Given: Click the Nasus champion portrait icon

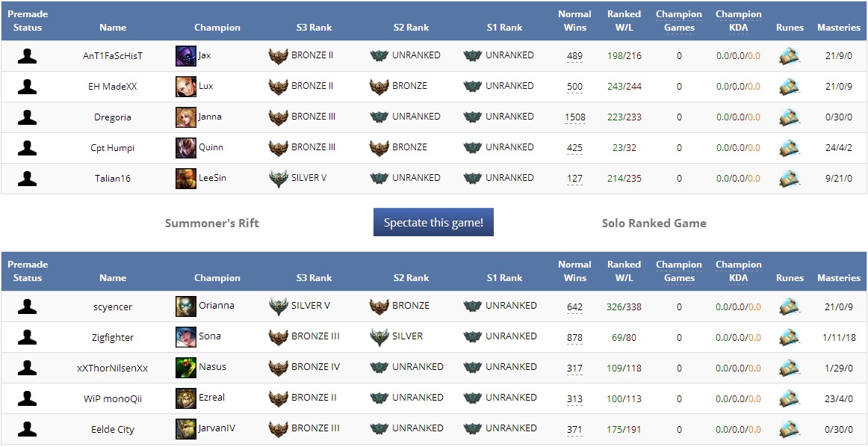Looking at the screenshot, I should coord(186,368).
